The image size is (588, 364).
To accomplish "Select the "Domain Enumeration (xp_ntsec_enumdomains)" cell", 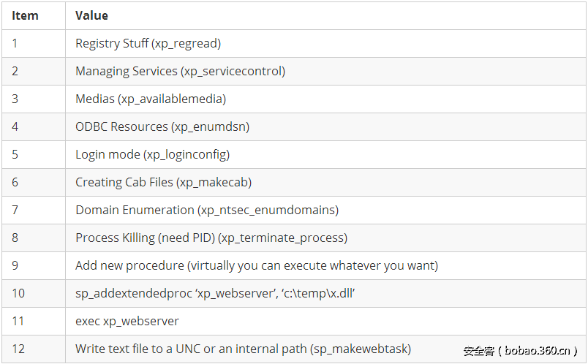I will tap(207, 211).
